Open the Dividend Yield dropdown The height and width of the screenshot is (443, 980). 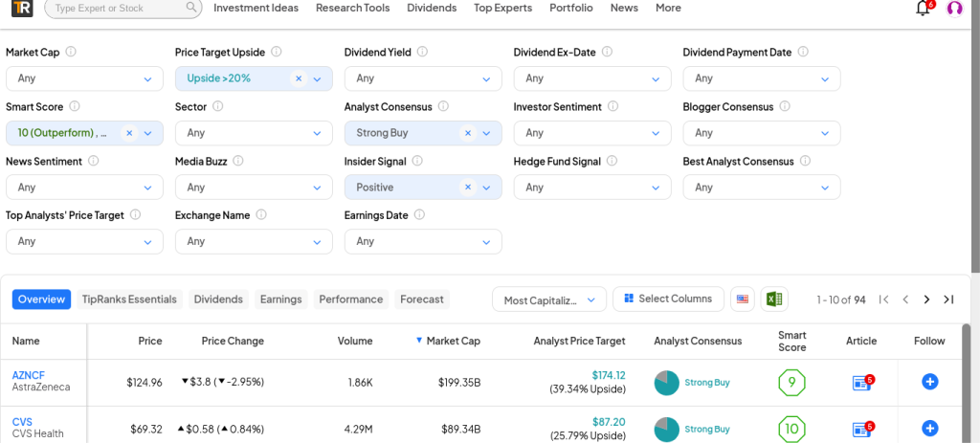click(423, 78)
